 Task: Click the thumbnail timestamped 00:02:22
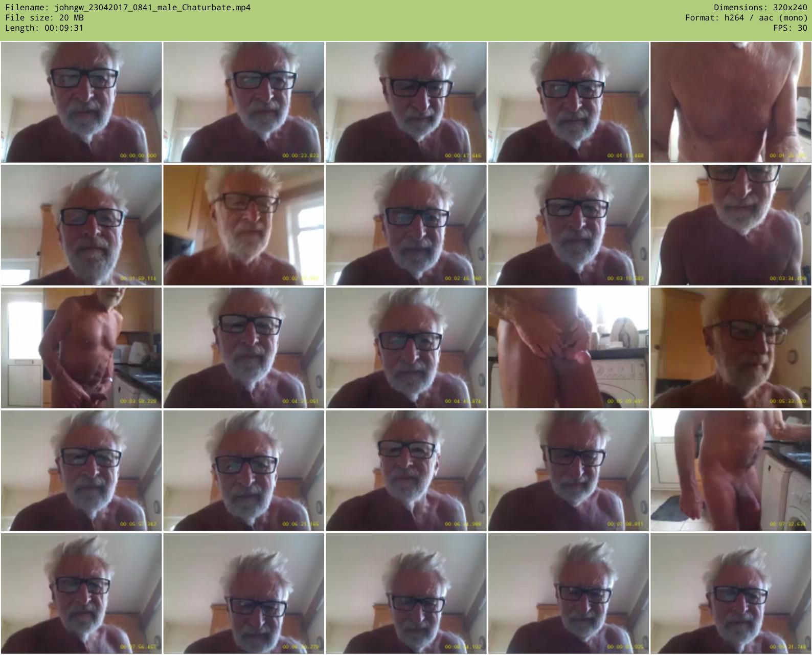point(244,225)
